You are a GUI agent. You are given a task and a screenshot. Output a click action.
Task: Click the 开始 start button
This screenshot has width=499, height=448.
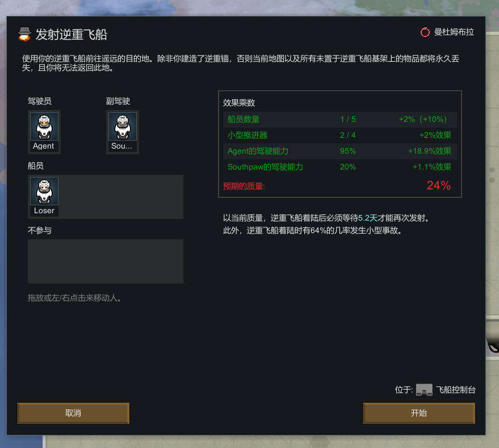(x=418, y=413)
